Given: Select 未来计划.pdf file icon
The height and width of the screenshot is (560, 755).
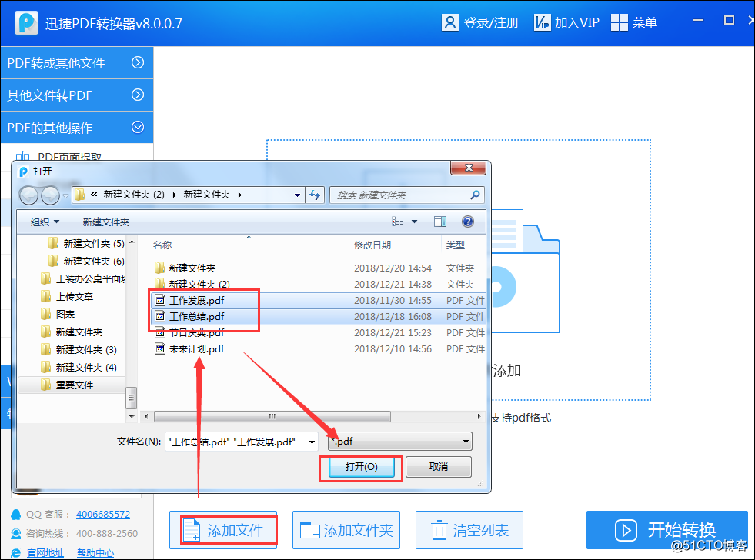Looking at the screenshot, I should pos(160,348).
